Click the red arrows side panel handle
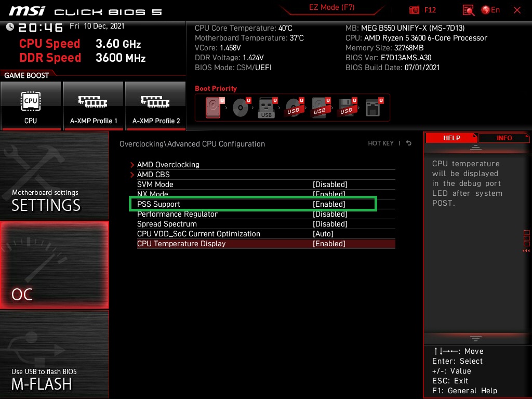 tap(526, 251)
